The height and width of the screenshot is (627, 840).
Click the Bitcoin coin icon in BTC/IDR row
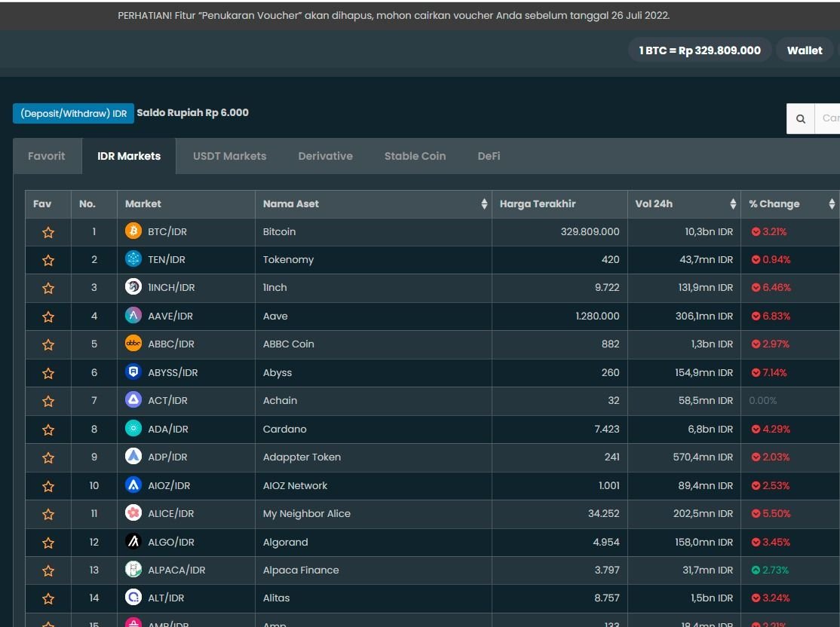coord(133,231)
